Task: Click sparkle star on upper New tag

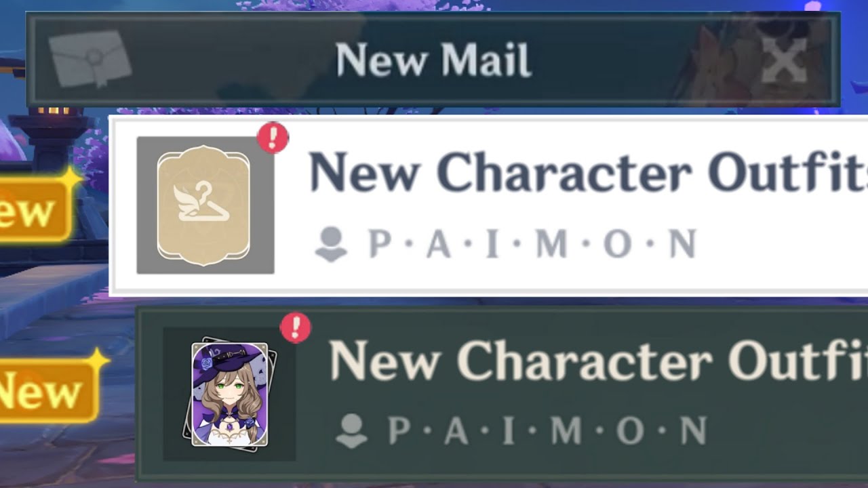Action: [x=71, y=178]
